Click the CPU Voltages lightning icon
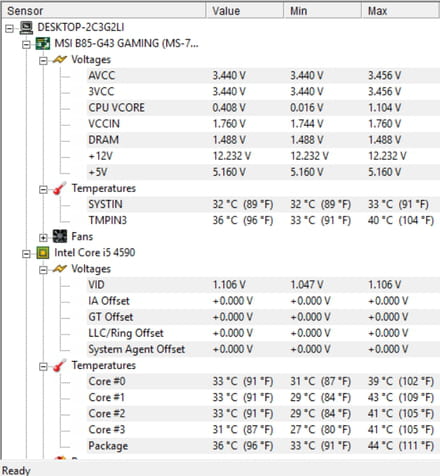 tap(60, 269)
